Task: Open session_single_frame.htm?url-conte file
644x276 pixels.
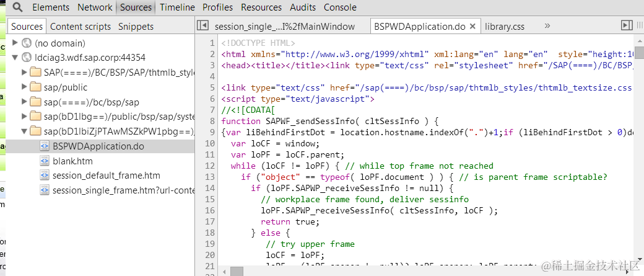Action: [123, 190]
